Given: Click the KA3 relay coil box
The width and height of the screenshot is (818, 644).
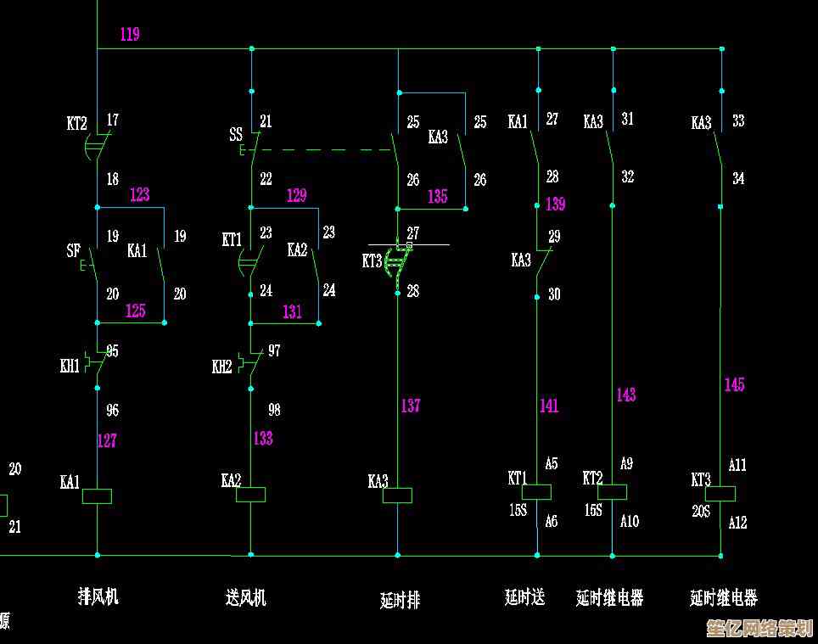Looking at the screenshot, I should [x=397, y=496].
